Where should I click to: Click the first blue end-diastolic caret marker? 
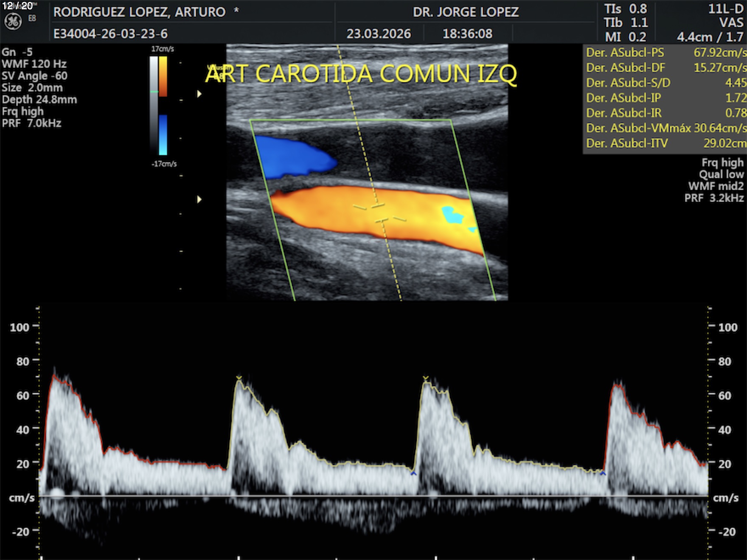pos(413,473)
